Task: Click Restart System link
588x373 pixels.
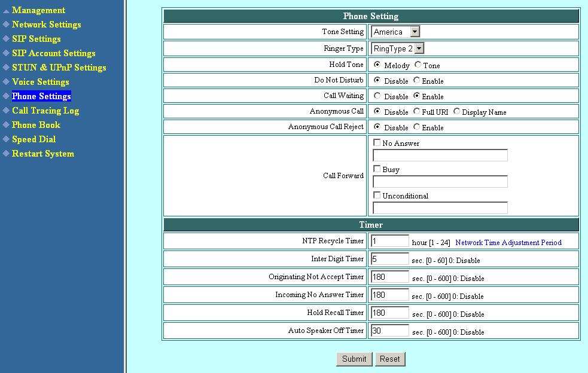Action: 43,154
